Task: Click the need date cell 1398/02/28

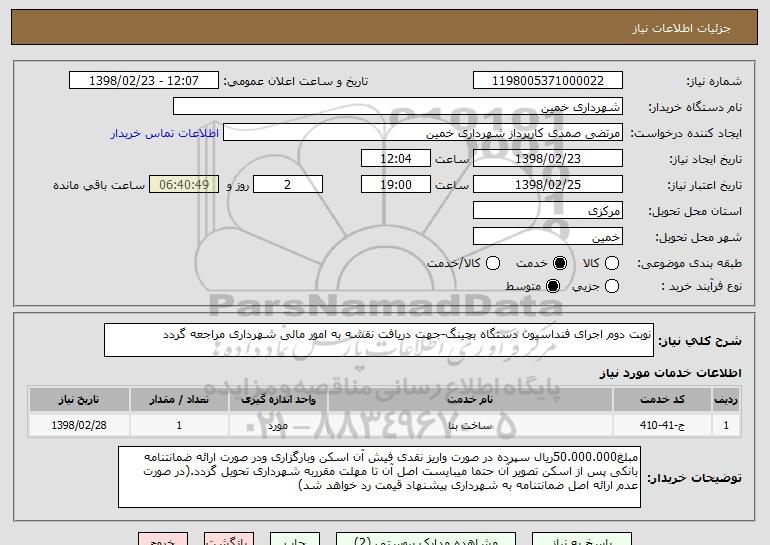Action: click(x=79, y=425)
